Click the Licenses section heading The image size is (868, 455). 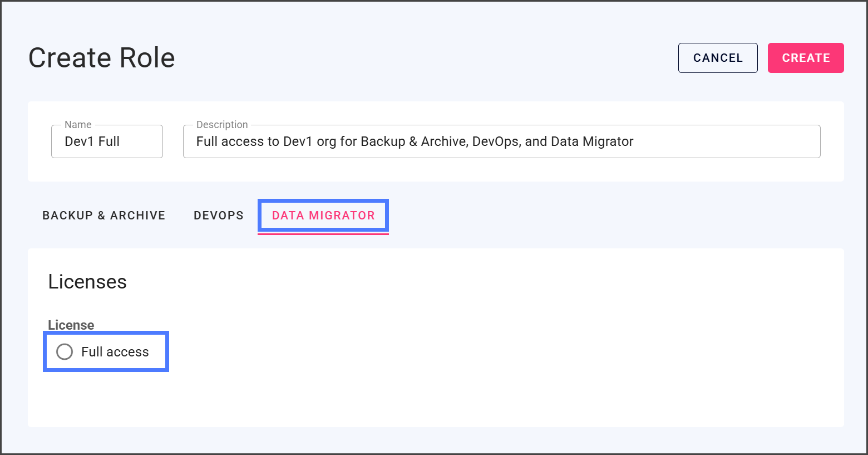(87, 282)
